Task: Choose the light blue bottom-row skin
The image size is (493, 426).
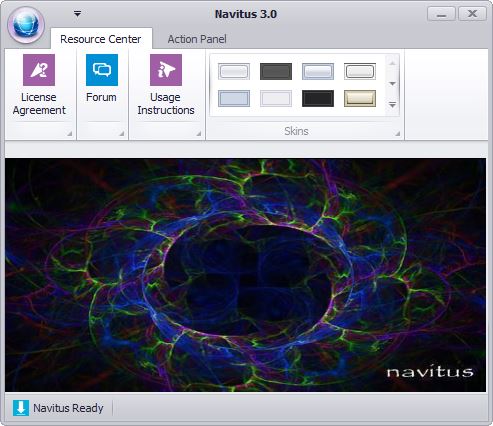Action: [234, 98]
